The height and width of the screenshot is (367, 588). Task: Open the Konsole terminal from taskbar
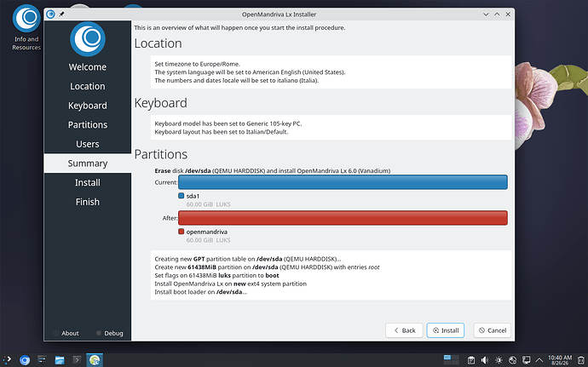tap(77, 360)
